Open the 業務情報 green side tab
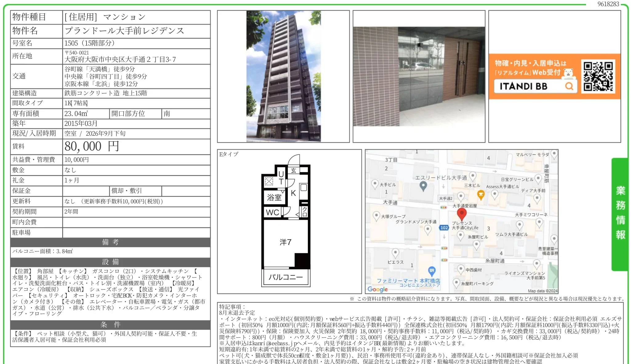 tap(620, 214)
